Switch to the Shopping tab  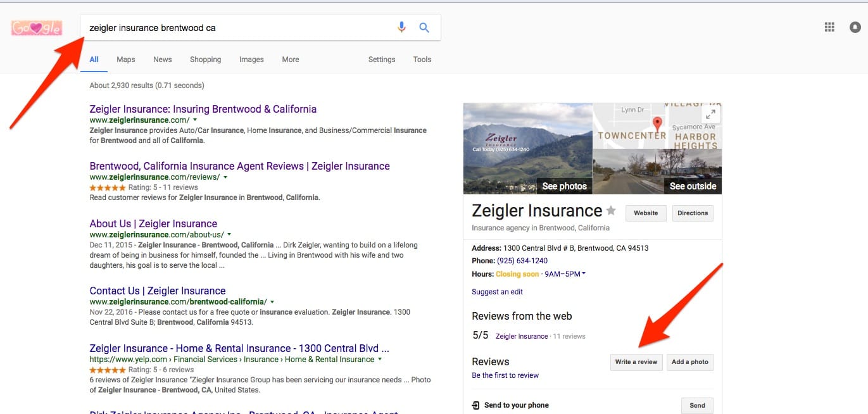pos(206,60)
